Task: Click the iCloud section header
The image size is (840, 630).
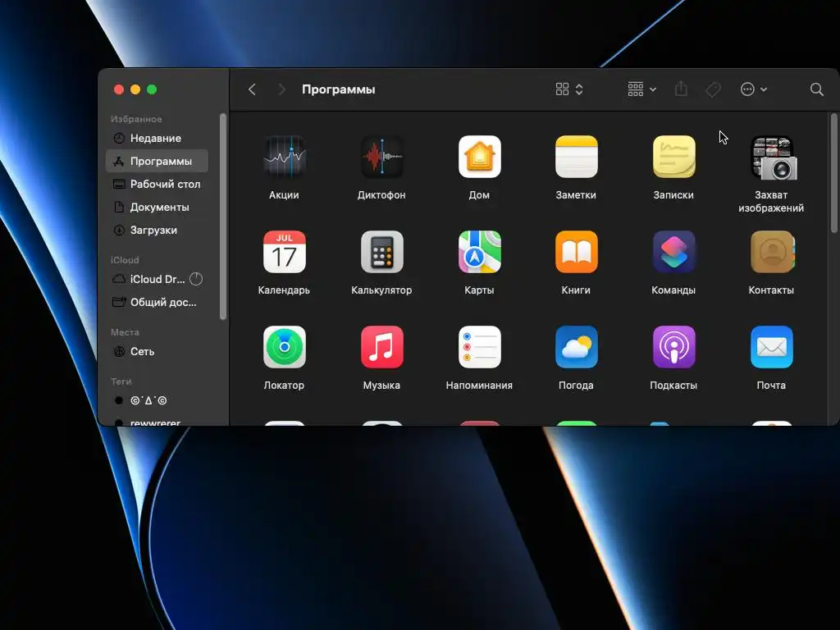Action: (125, 260)
